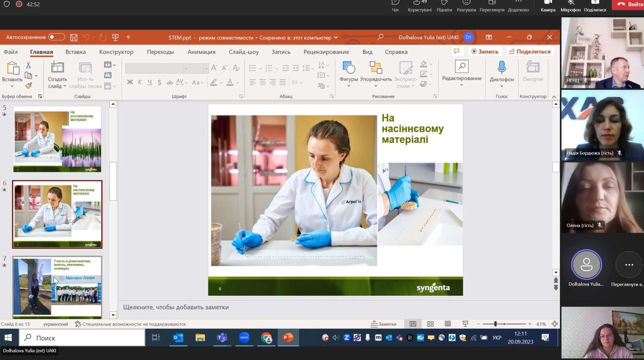The image size is (644, 360).
Task: Justify the paragraph text
Action: point(283,82)
